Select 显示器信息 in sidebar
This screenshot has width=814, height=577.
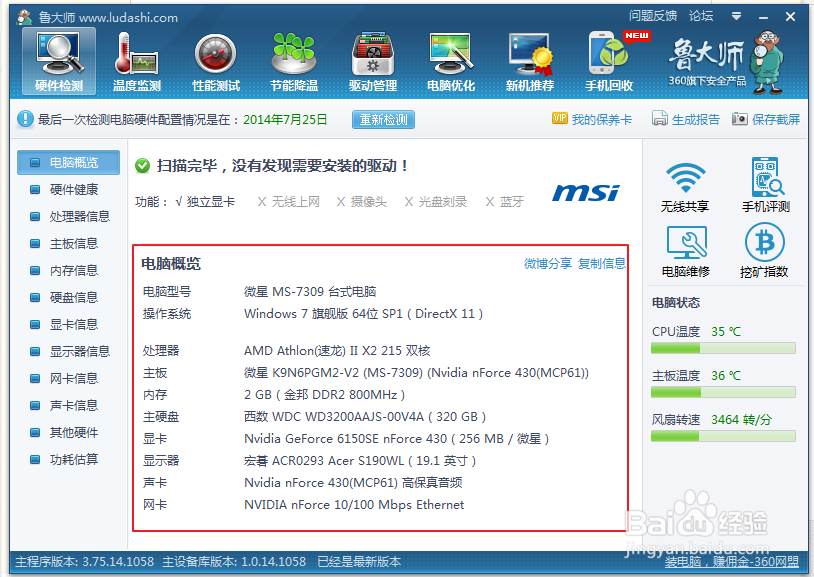pyautogui.click(x=69, y=352)
